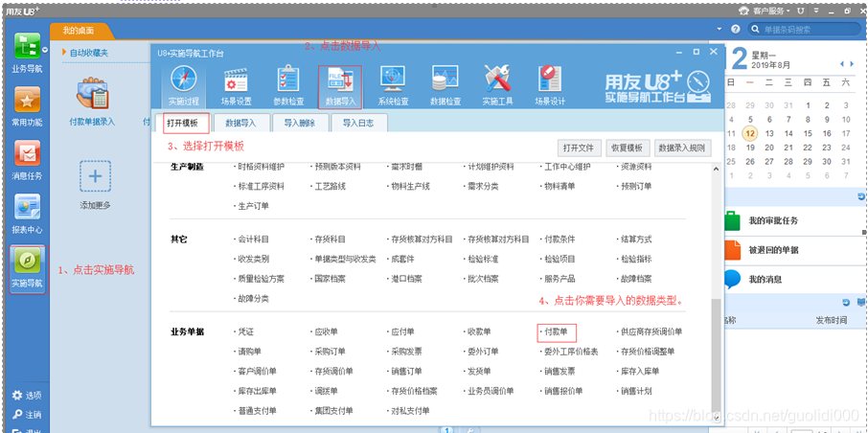
Task: Select 实施过程 compass icon
Action: pos(183,86)
